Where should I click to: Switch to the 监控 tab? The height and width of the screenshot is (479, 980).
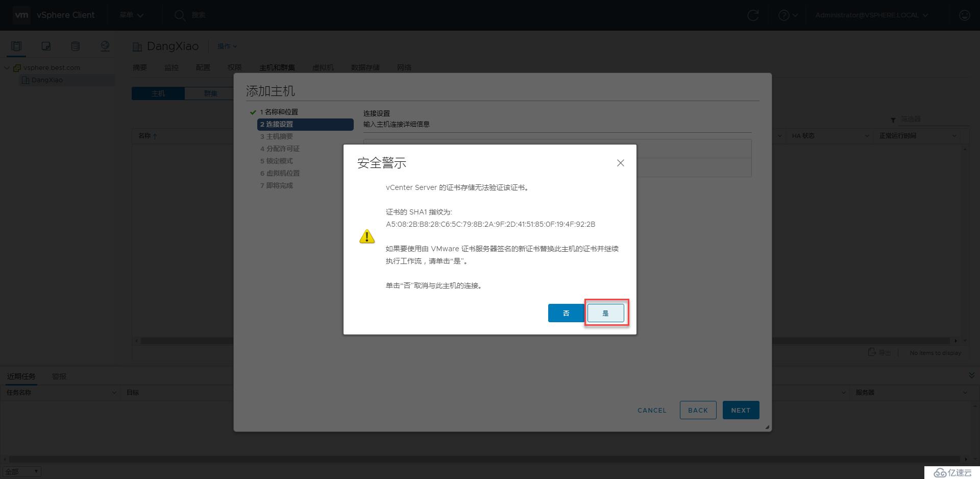pyautogui.click(x=171, y=67)
